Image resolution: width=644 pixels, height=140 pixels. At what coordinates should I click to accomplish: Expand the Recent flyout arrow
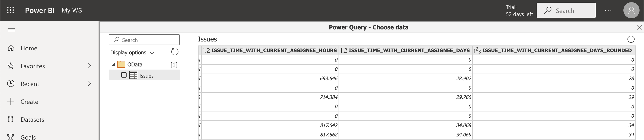[89, 83]
